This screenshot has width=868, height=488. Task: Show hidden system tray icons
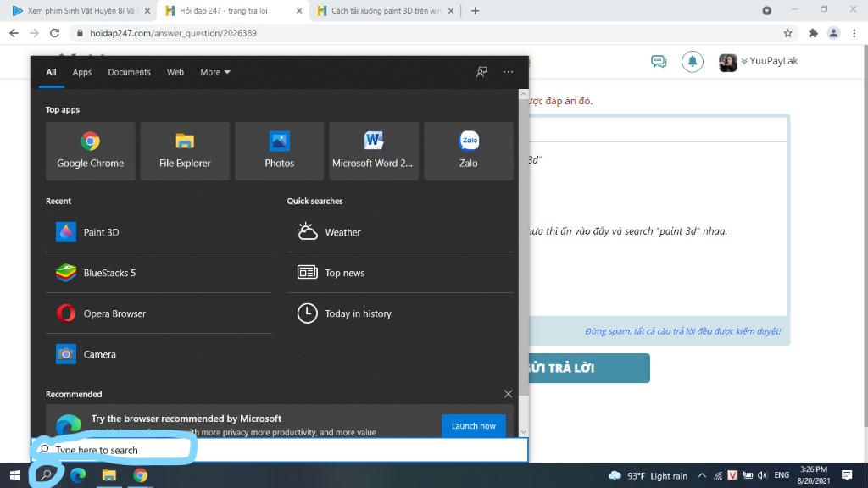point(702,475)
